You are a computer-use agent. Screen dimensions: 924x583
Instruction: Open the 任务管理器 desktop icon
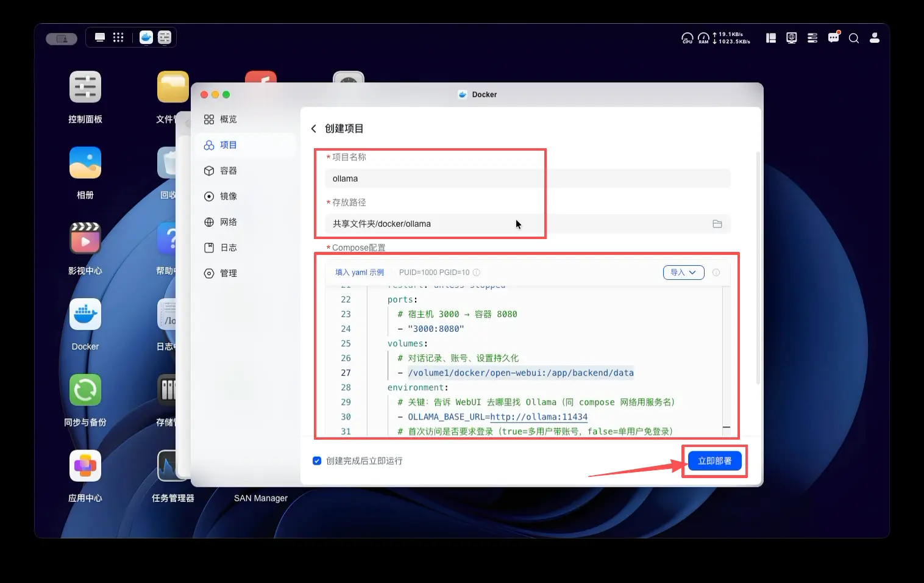pos(173,466)
